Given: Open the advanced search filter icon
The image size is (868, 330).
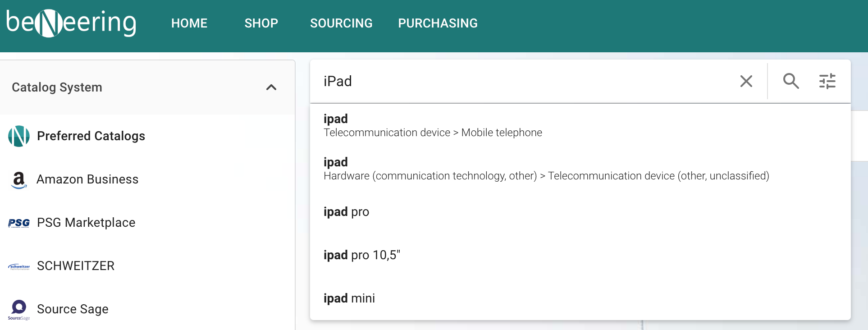Looking at the screenshot, I should tap(827, 81).
